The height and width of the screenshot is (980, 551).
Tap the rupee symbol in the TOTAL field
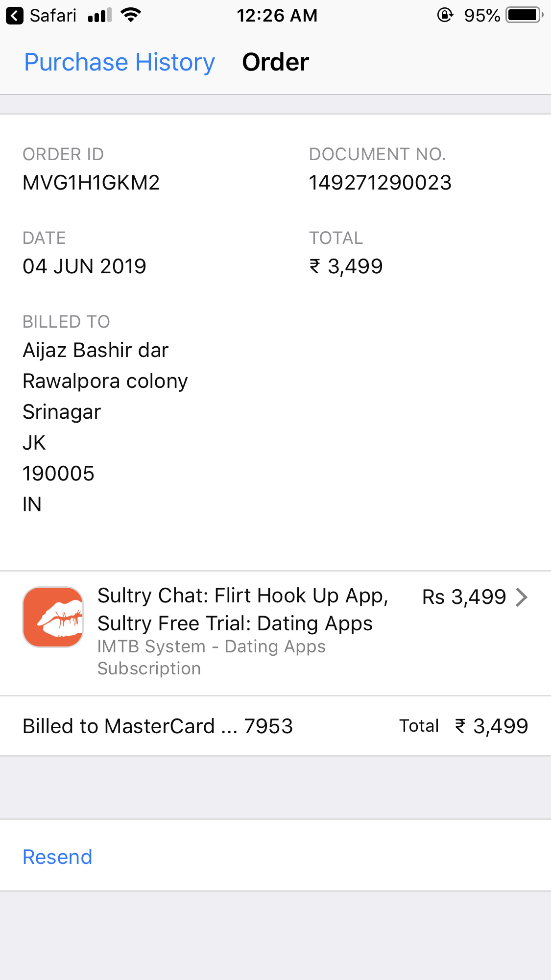(x=315, y=266)
